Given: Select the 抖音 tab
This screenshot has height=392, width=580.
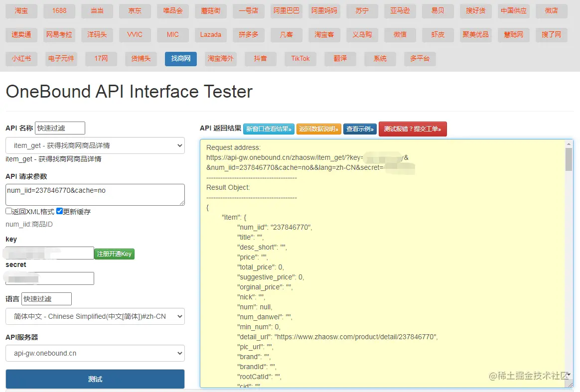Looking at the screenshot, I should (261, 59).
